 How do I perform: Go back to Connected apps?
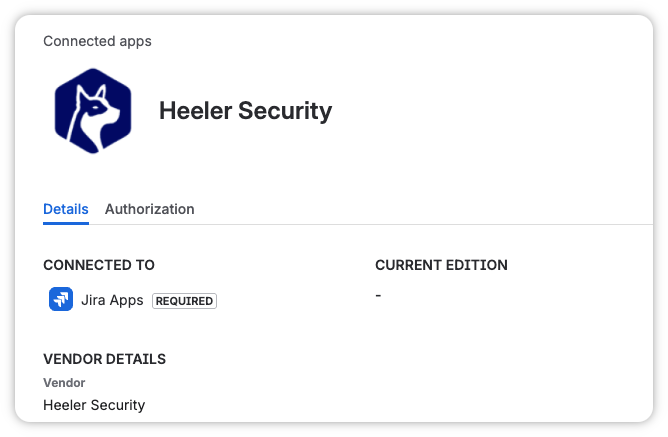(x=97, y=41)
